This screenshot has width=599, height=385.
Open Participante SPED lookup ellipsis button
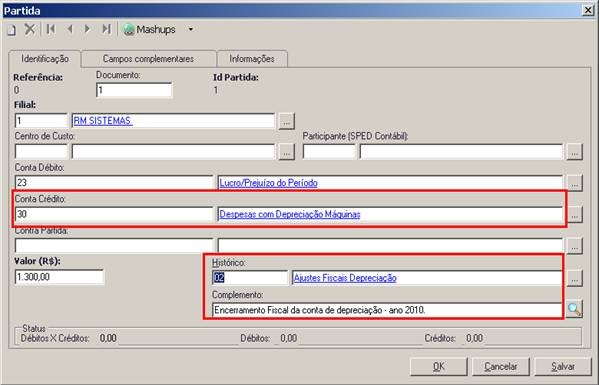(574, 152)
